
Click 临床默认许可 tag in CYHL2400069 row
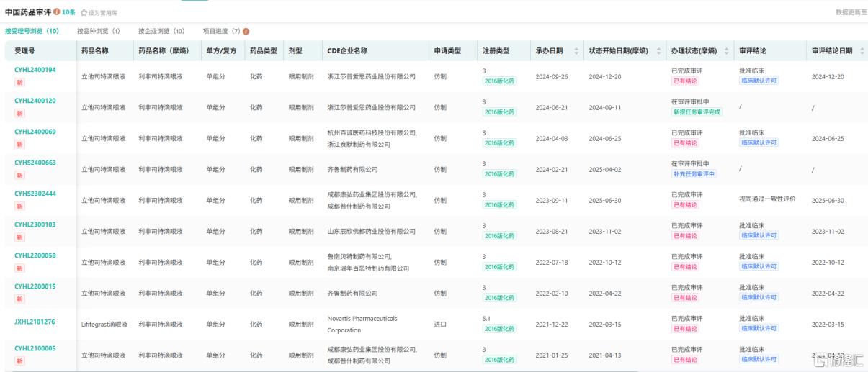pos(759,143)
